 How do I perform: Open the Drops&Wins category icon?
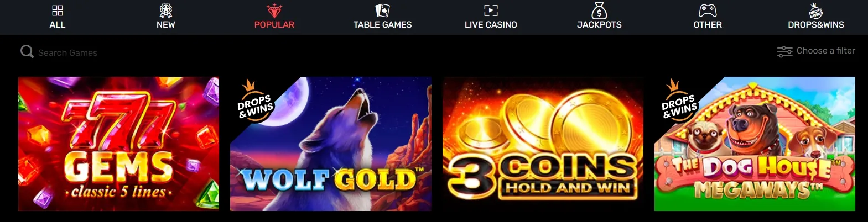816,10
